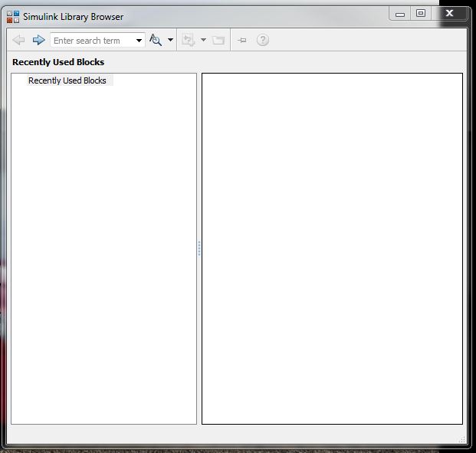Toggle the stay-on-top pin icon
This screenshot has width=476, height=453.
(x=242, y=40)
